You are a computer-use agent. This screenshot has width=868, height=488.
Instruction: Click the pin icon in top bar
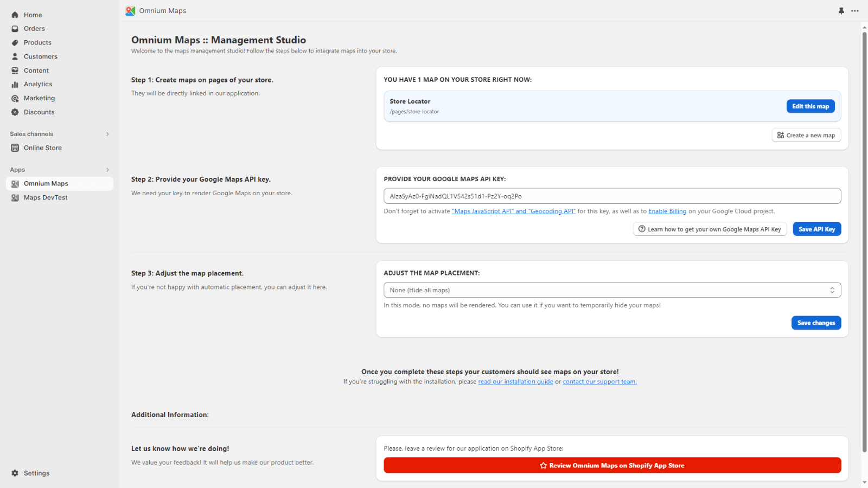click(x=841, y=11)
